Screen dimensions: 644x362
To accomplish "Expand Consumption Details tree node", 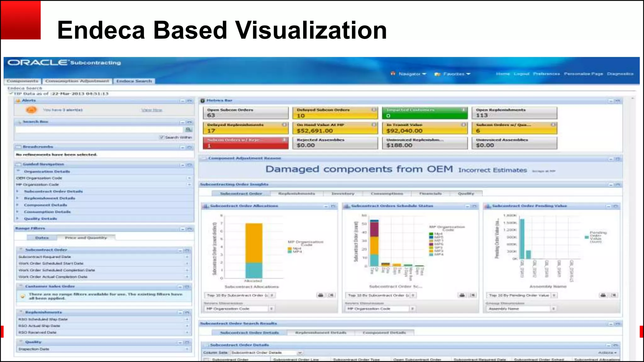I will point(18,212).
